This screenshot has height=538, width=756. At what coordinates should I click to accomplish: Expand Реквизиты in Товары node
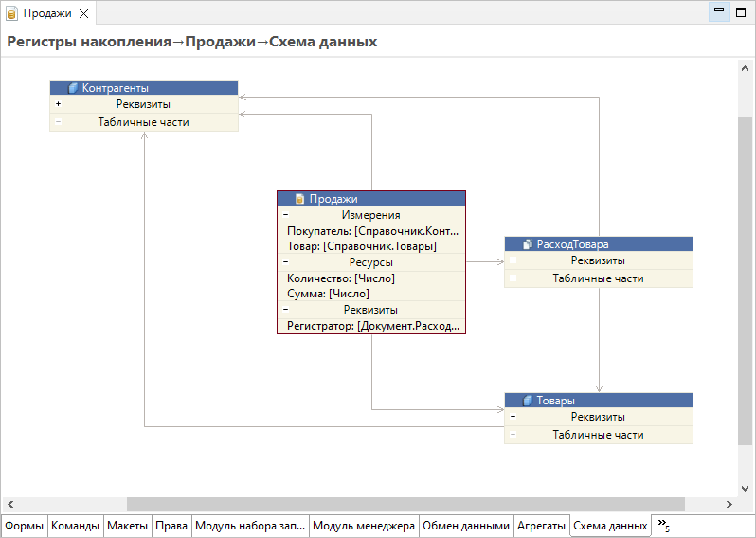513,417
